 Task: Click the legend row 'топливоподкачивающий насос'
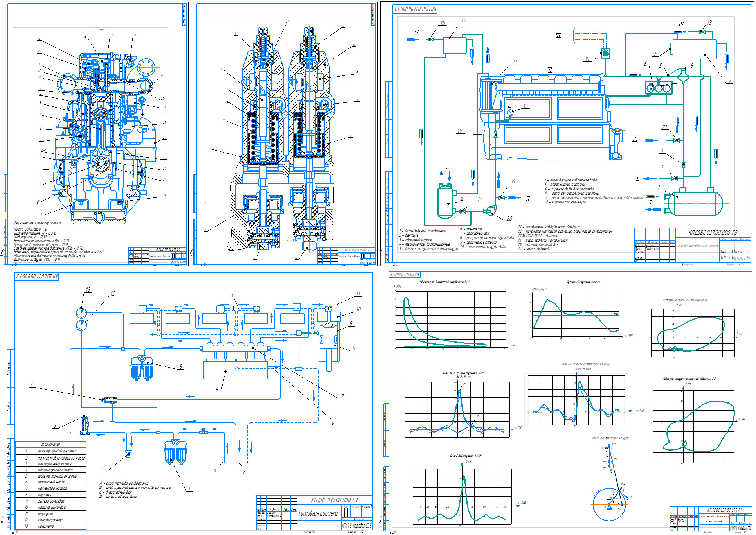[50, 458]
